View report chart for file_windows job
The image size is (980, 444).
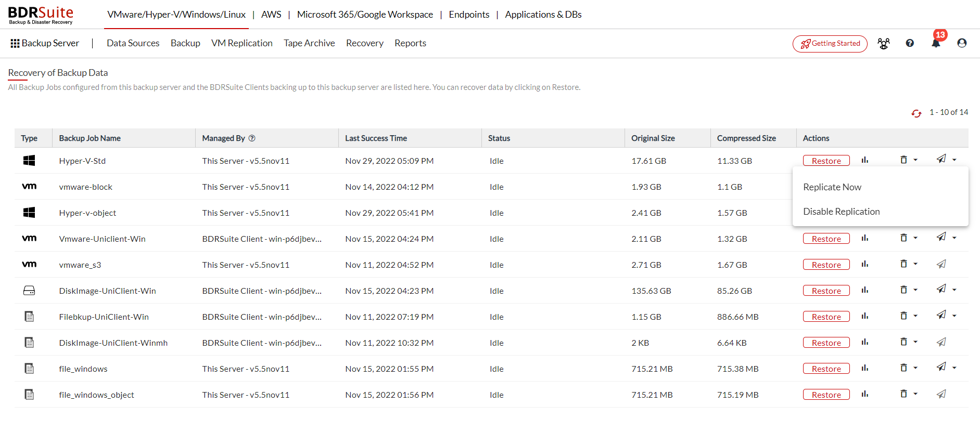click(865, 368)
